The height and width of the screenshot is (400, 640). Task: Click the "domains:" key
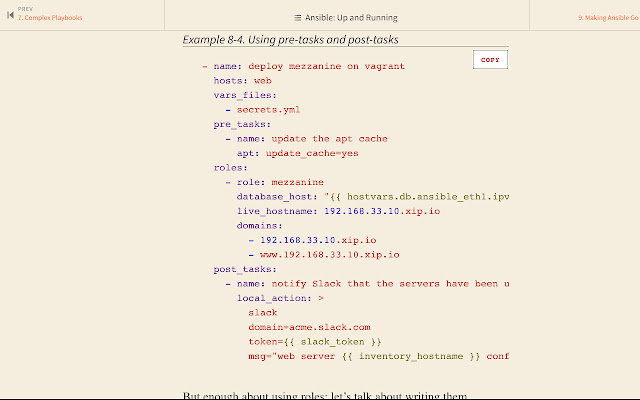tap(260, 226)
